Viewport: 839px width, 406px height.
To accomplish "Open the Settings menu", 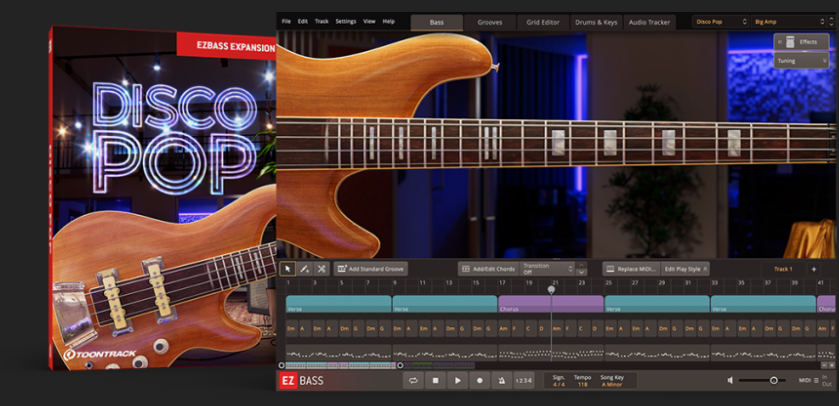I will [346, 21].
